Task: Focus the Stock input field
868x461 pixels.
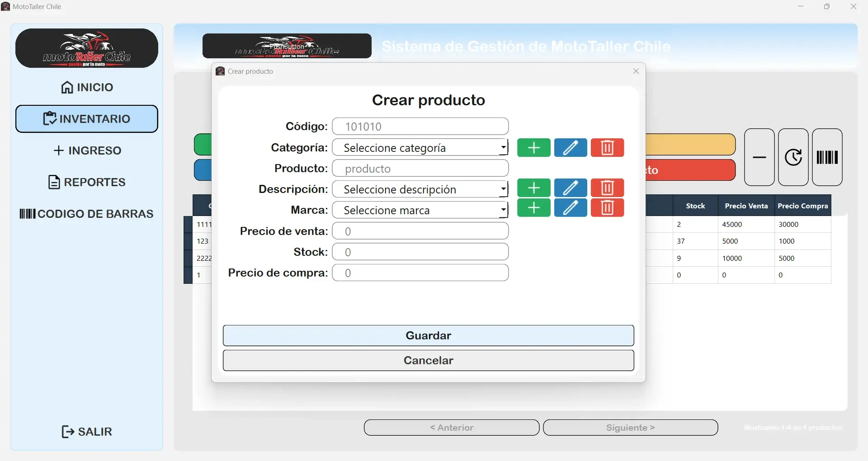Action: (x=420, y=252)
